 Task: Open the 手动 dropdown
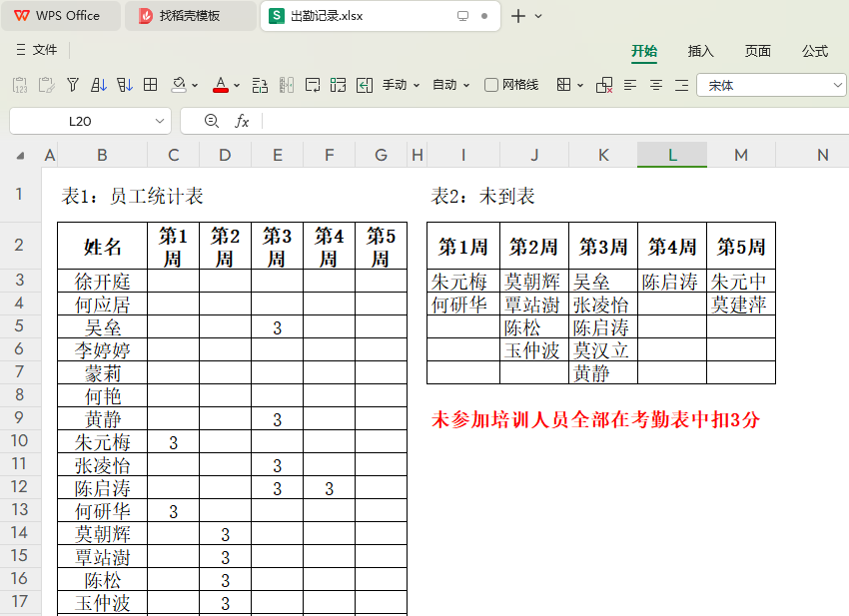pos(402,85)
